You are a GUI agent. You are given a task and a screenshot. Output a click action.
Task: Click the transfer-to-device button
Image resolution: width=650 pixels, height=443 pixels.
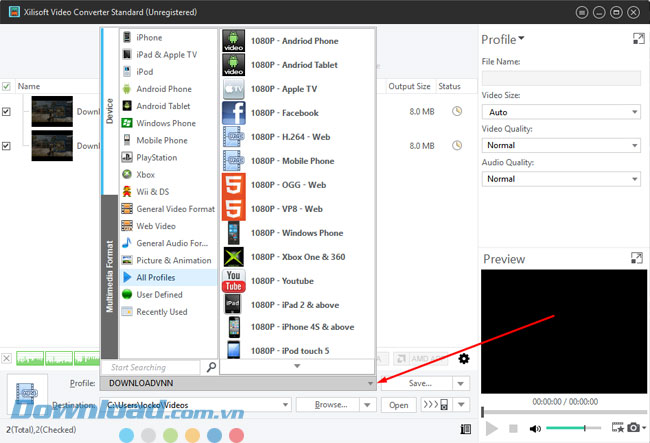436,404
